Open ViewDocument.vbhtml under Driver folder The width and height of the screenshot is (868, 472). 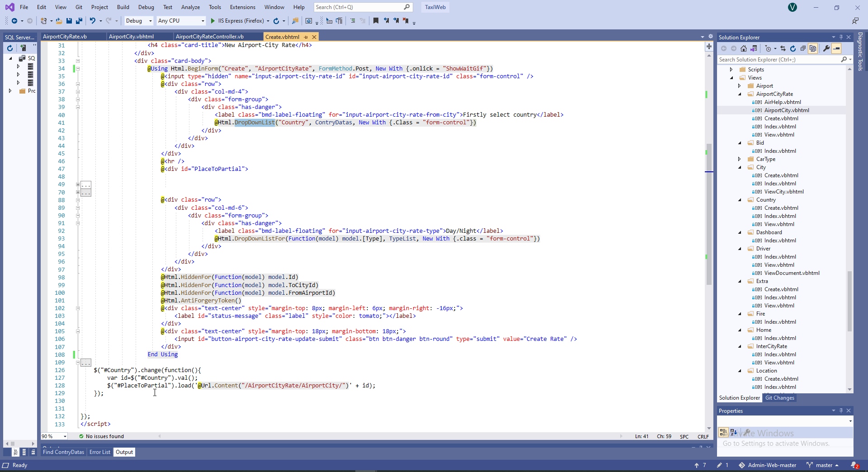point(792,273)
